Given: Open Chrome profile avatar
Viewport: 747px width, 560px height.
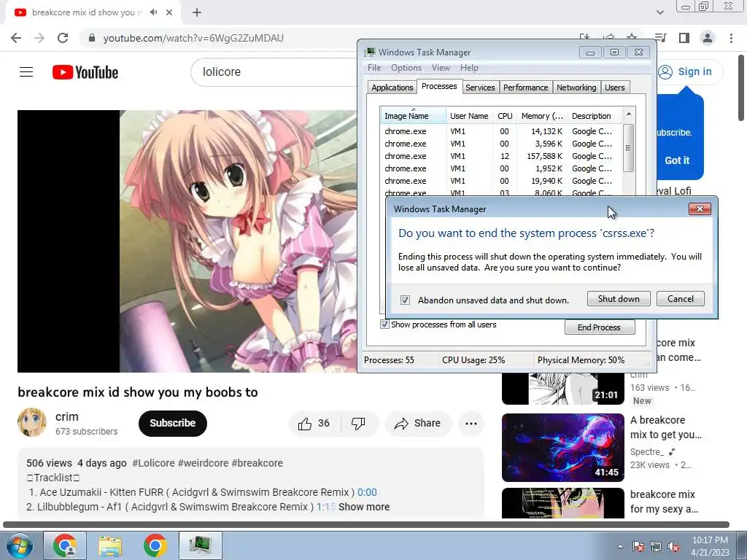Looking at the screenshot, I should 708,38.
